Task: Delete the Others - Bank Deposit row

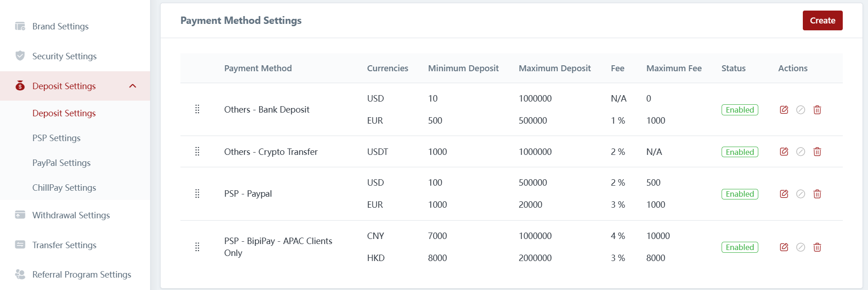Action: tap(817, 110)
